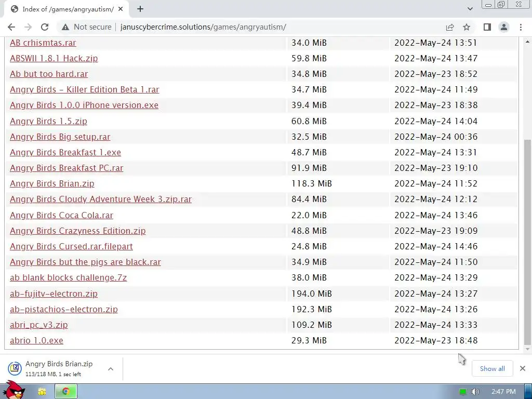The height and width of the screenshot is (399, 532).
Task: Download Angry Birds Big setup.rar
Action: pos(60,137)
